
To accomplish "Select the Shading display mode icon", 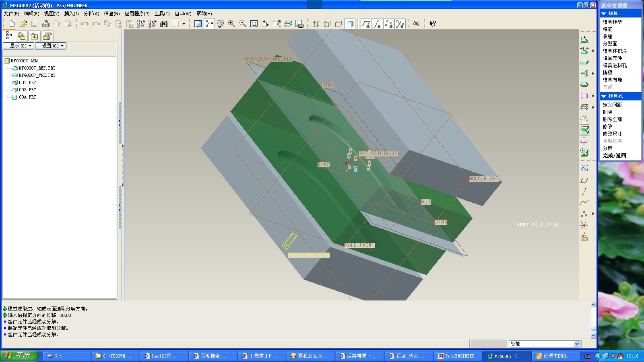I will click(x=350, y=24).
